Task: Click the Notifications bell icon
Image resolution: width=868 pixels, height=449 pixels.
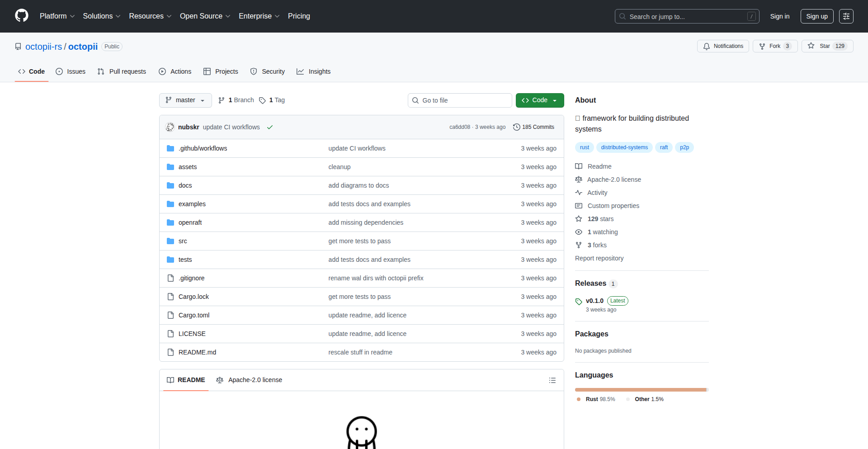Action: tap(707, 46)
